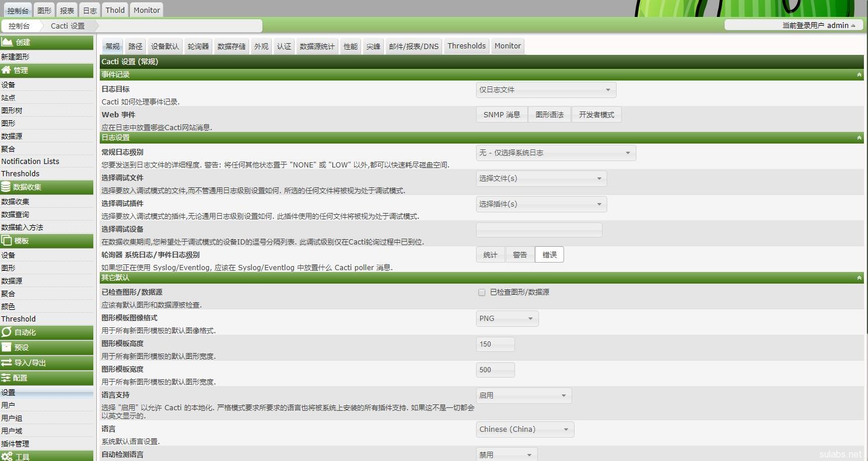868x461 pixels.
Task: Toggle the SNMP 消息 web event button
Action: tap(502, 115)
